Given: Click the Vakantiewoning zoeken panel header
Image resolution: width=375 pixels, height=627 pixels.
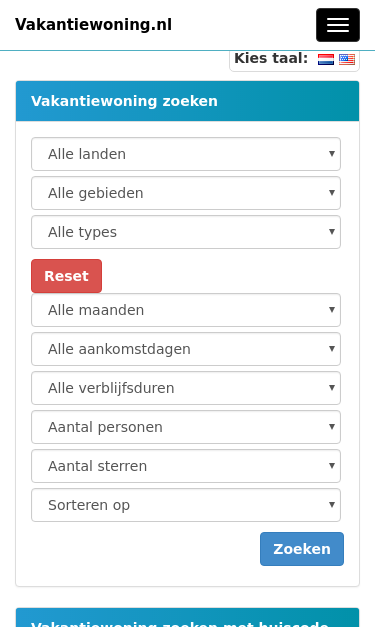Looking at the screenshot, I should [188, 101].
